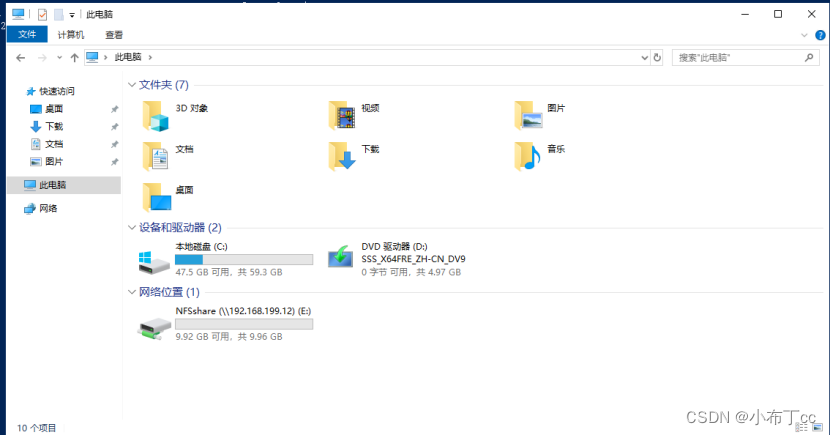This screenshot has height=435, width=831.
Task: Open the 文档 folder in main pane
Action: tap(156, 157)
